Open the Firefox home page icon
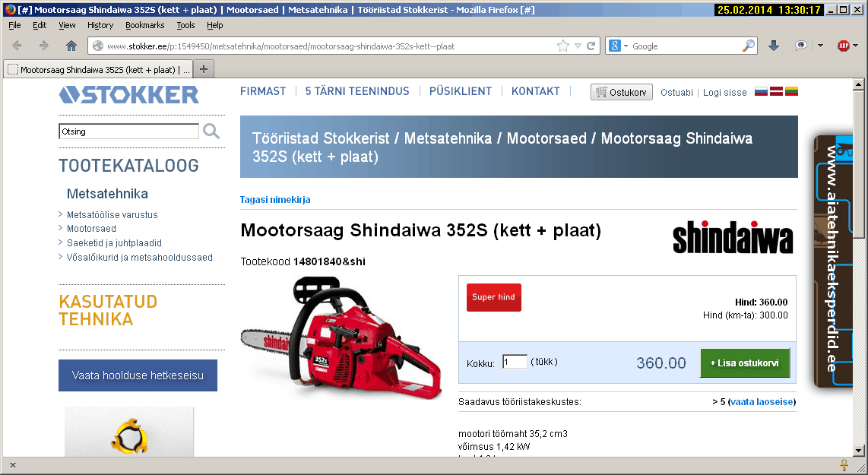The image size is (868, 475). [71, 46]
